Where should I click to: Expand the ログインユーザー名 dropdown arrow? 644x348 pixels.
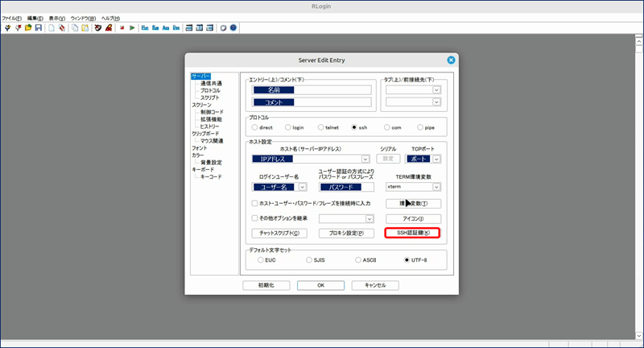coord(302,187)
